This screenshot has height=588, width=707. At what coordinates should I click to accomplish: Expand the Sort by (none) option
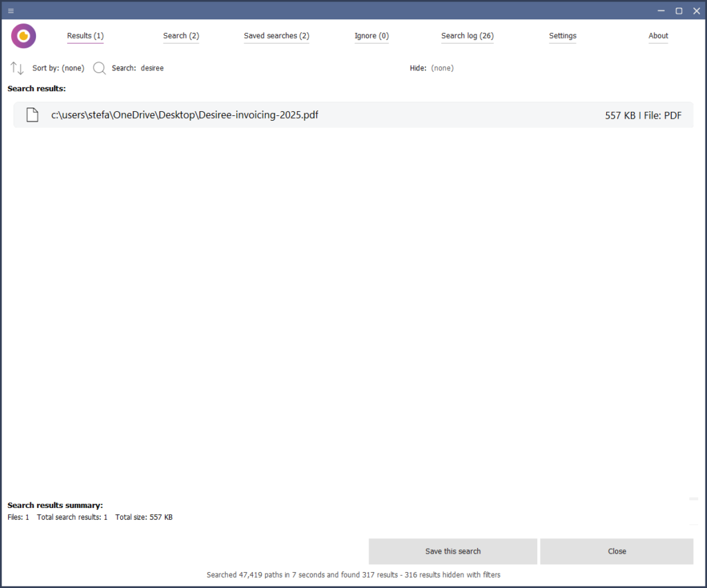click(x=59, y=68)
